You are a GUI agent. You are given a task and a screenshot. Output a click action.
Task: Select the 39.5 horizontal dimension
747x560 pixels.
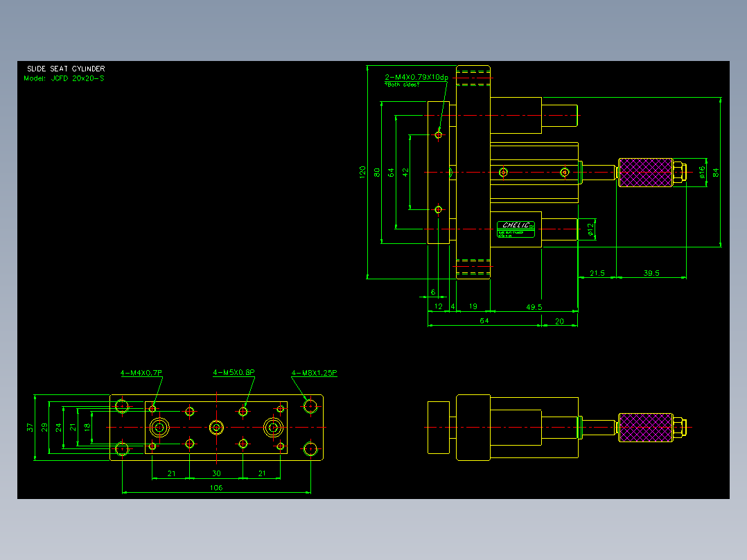(651, 273)
